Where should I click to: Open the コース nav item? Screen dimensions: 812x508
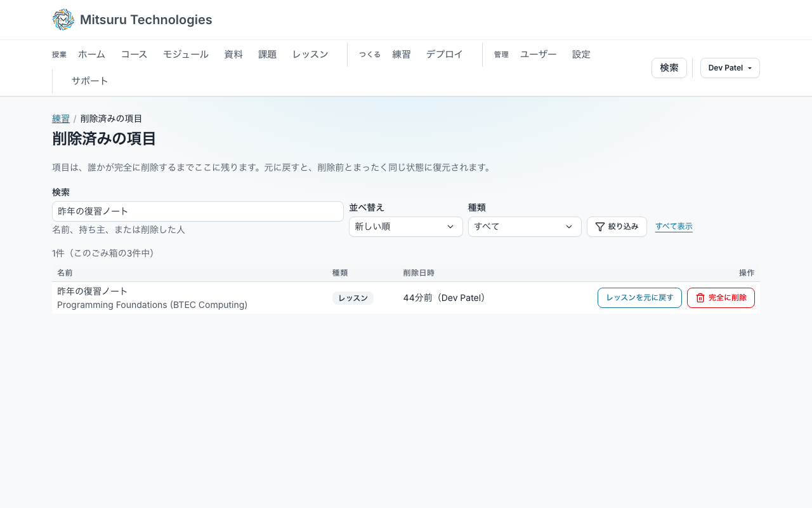tap(134, 55)
